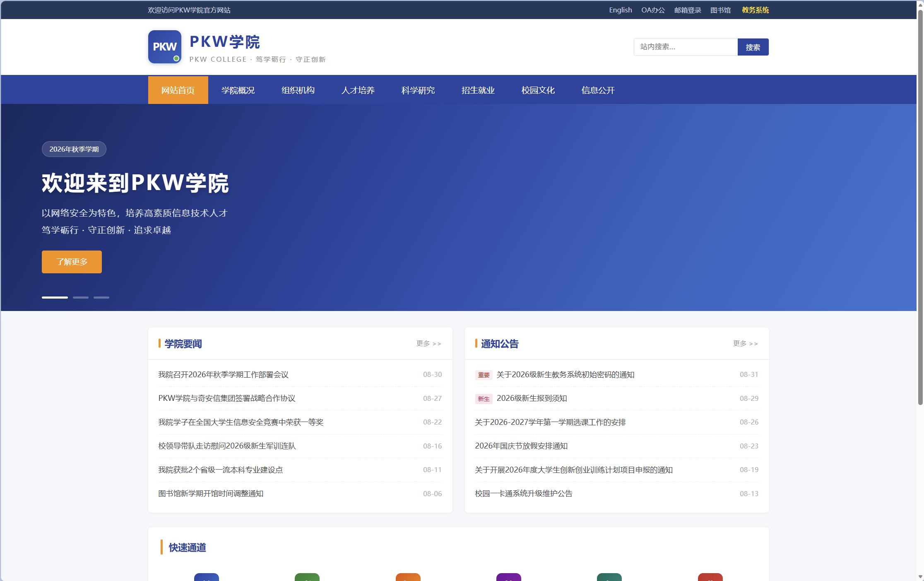The height and width of the screenshot is (581, 924).
Task: Open the 学院概况 menu
Action: 238,90
